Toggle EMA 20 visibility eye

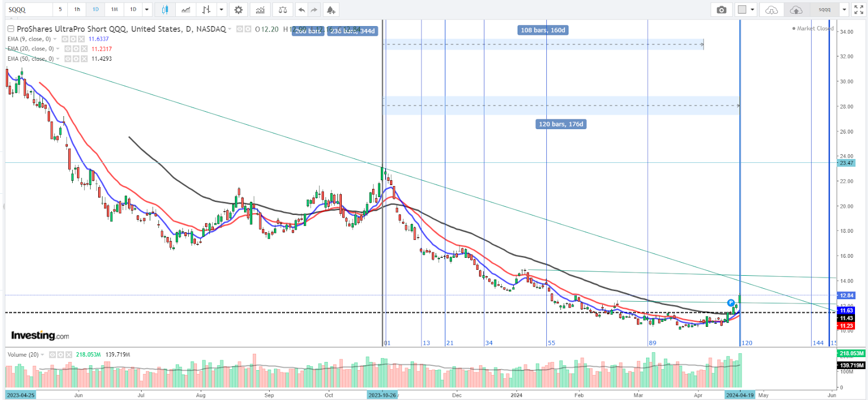(x=68, y=49)
